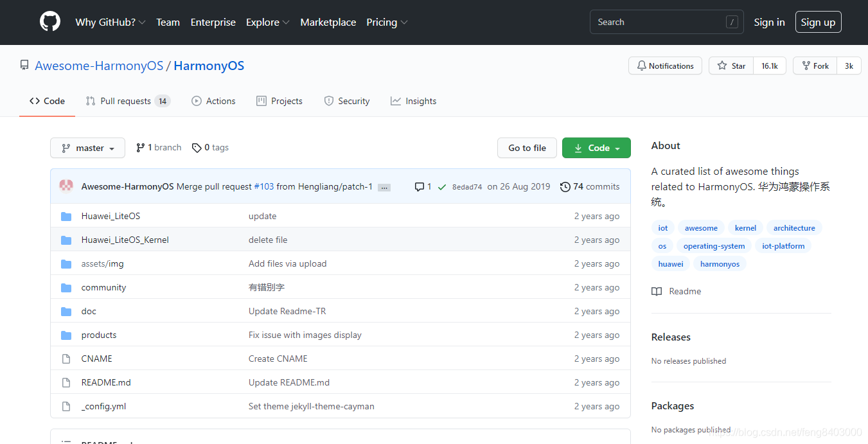Viewport: 868px width, 444px height.
Task: Click the README.md file icon
Action: (x=66, y=383)
